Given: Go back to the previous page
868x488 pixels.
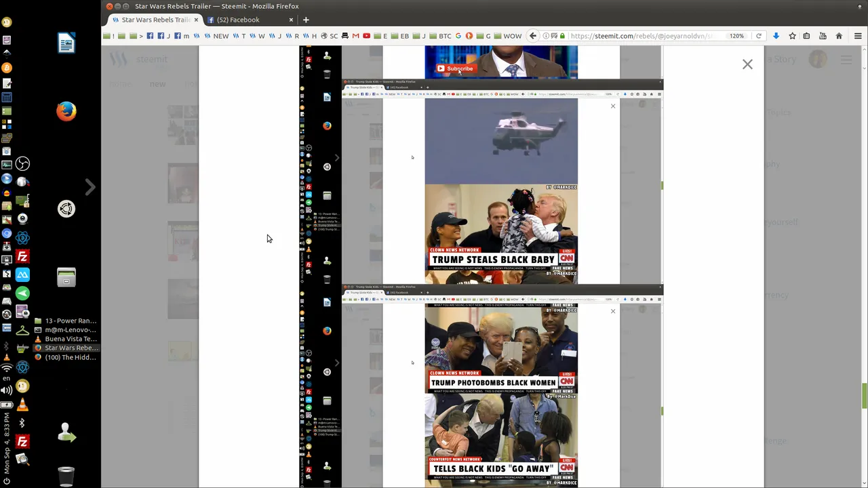Looking at the screenshot, I should 533,36.
